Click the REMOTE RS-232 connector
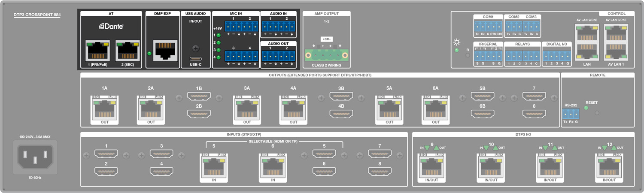 tap(571, 114)
